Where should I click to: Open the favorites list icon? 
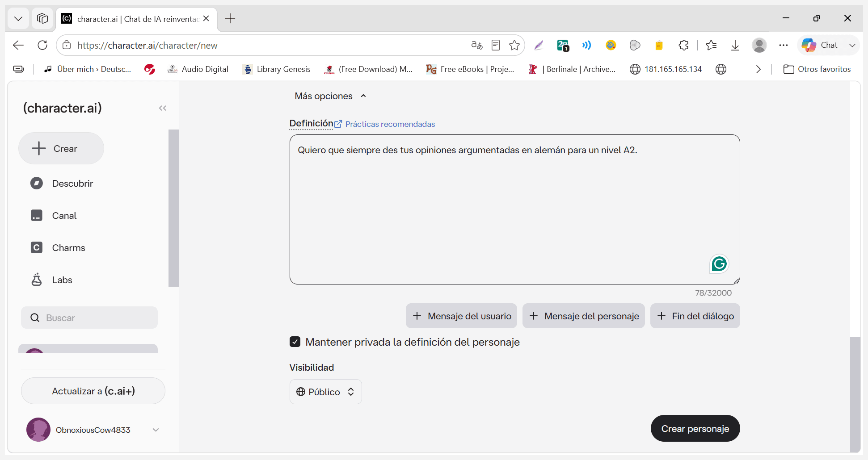click(x=711, y=45)
